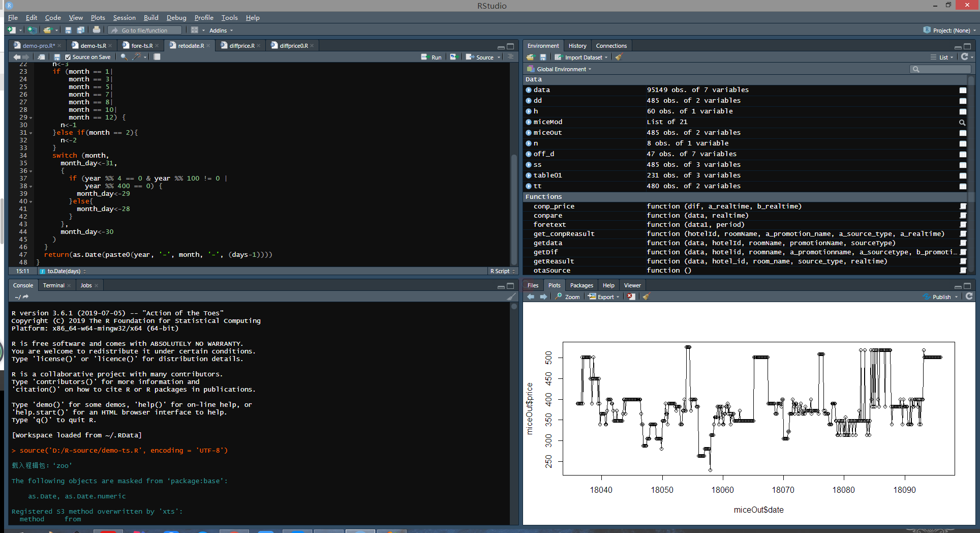
Task: Close the fore-ts.R tab
Action: [157, 46]
